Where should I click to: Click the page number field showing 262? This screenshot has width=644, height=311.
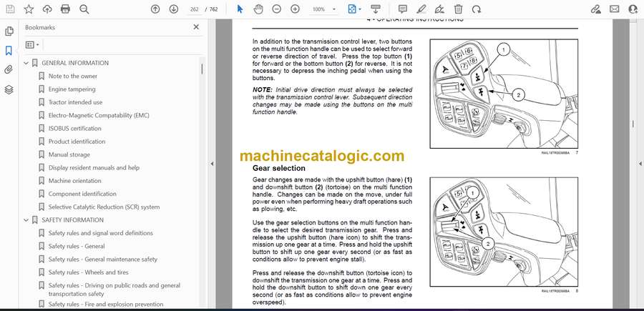point(192,9)
